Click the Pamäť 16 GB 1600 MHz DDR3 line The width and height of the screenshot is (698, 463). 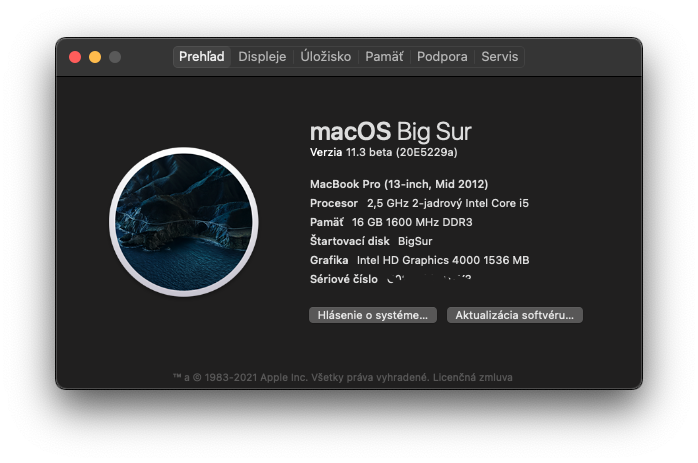[x=391, y=222]
